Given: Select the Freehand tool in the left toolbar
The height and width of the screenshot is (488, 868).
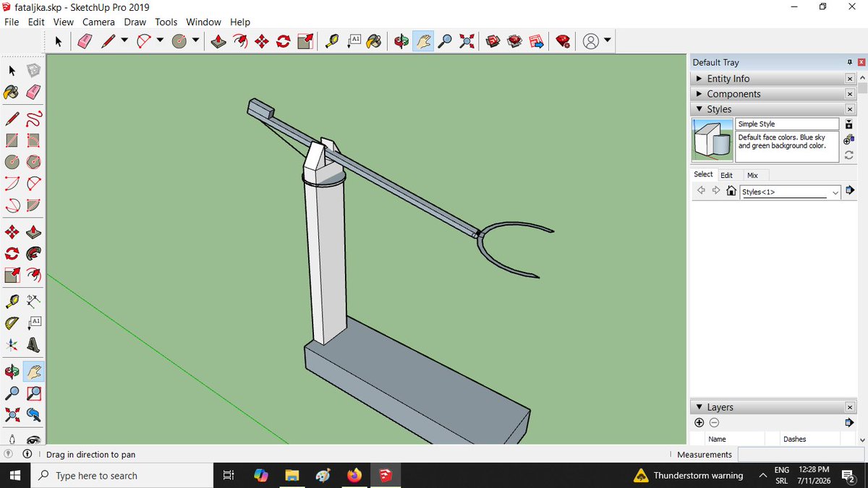Looking at the screenshot, I should point(33,119).
